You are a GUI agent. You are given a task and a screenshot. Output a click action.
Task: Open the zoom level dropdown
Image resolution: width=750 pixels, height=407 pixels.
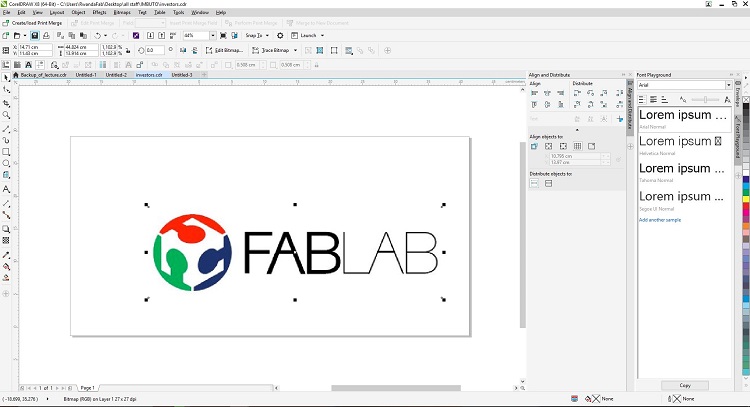click(213, 35)
